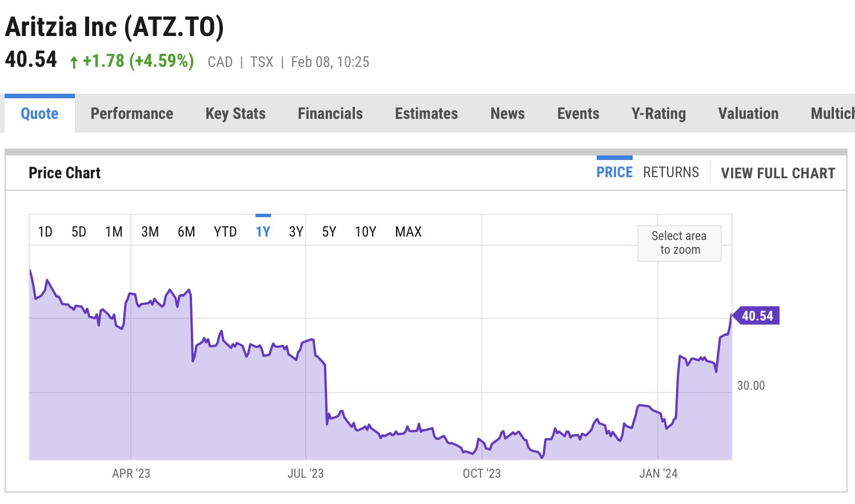
Task: Click the 'Select area to zoom' box
Action: (x=680, y=243)
